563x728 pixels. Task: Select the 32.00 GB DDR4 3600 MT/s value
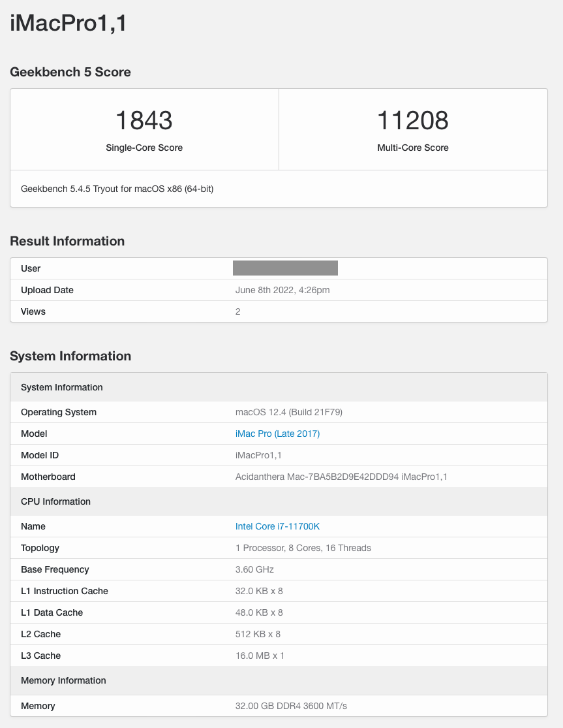click(291, 706)
